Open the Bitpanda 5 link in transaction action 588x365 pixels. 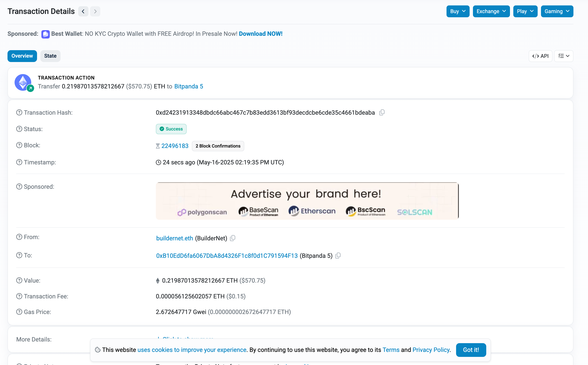click(x=189, y=86)
